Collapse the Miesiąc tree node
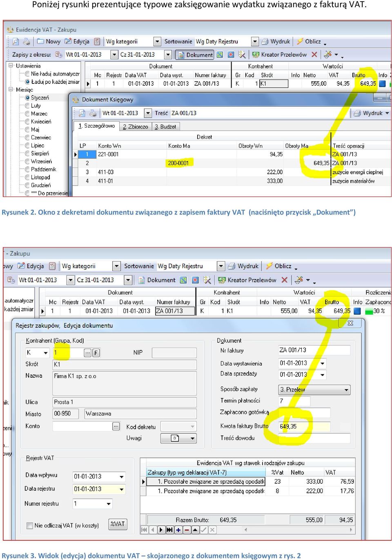392x560 pixels. (x=11, y=89)
